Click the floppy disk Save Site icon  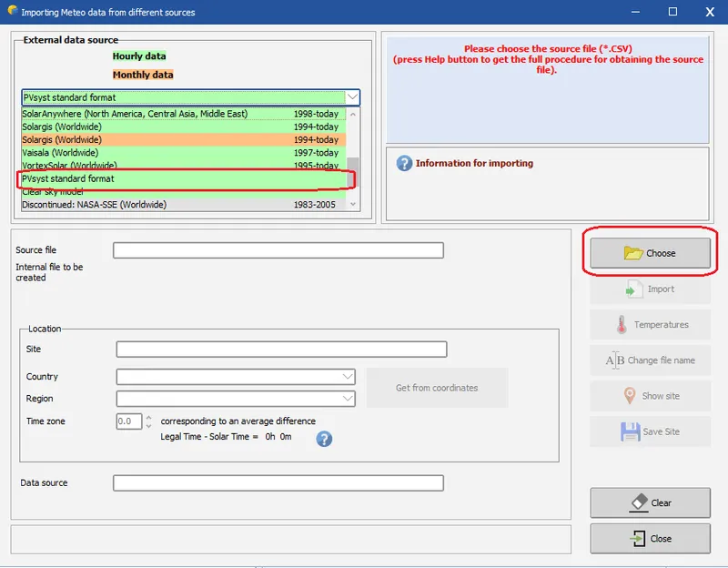[x=630, y=432]
